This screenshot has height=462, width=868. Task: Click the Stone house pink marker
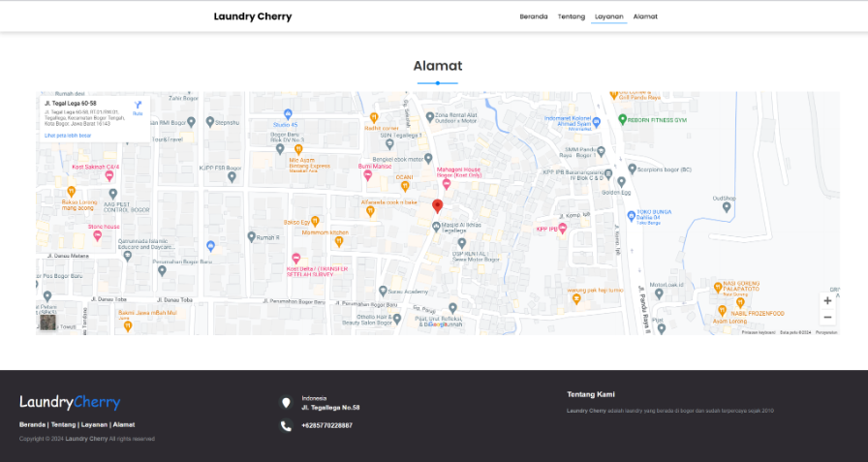coord(98,235)
